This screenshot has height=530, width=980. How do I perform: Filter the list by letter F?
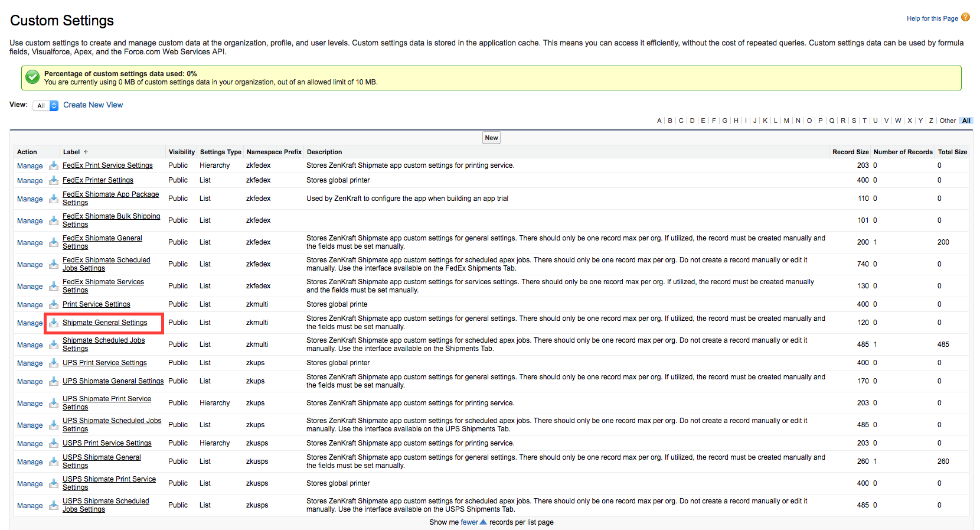pyautogui.click(x=714, y=121)
